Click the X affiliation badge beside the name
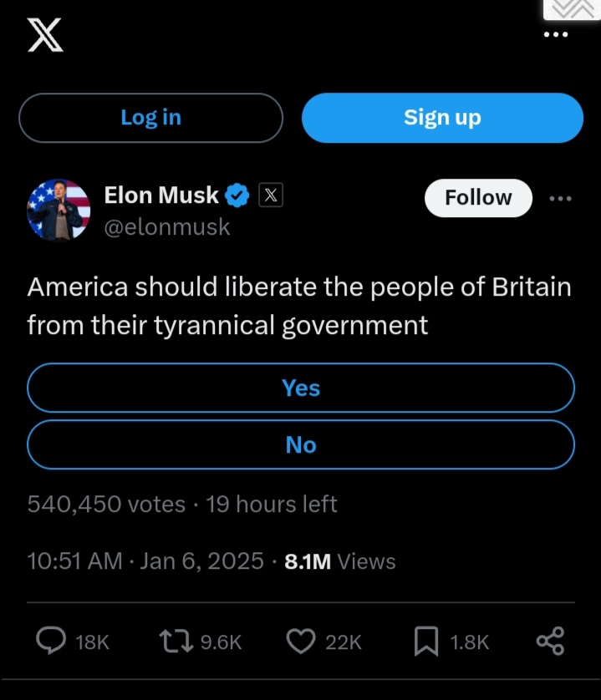This screenshot has width=601, height=700. [x=270, y=195]
